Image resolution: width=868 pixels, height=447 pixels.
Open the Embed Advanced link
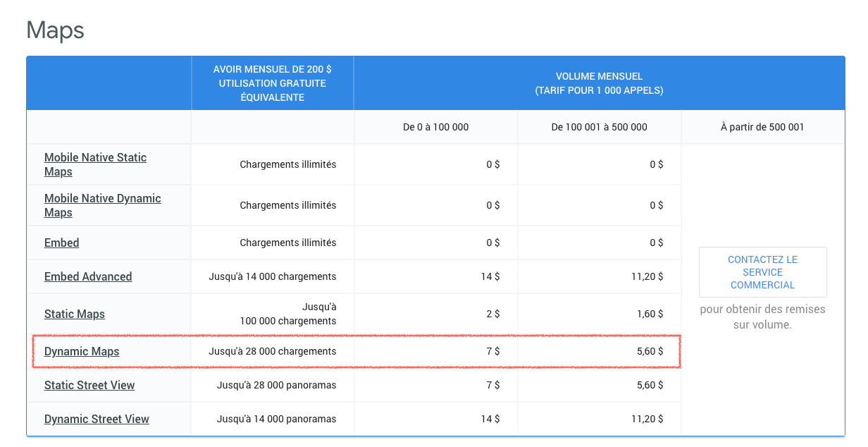[88, 276]
